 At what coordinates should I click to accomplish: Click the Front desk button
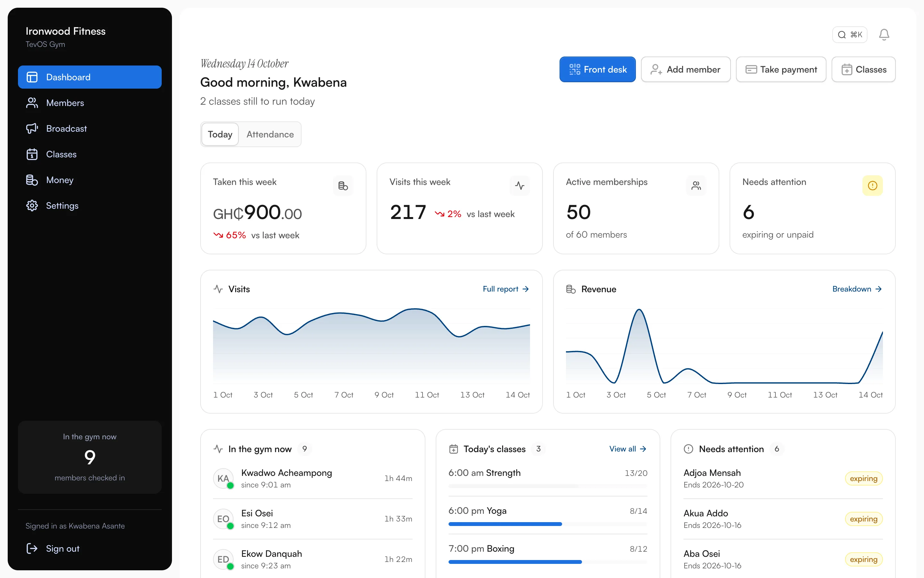pyautogui.click(x=597, y=69)
